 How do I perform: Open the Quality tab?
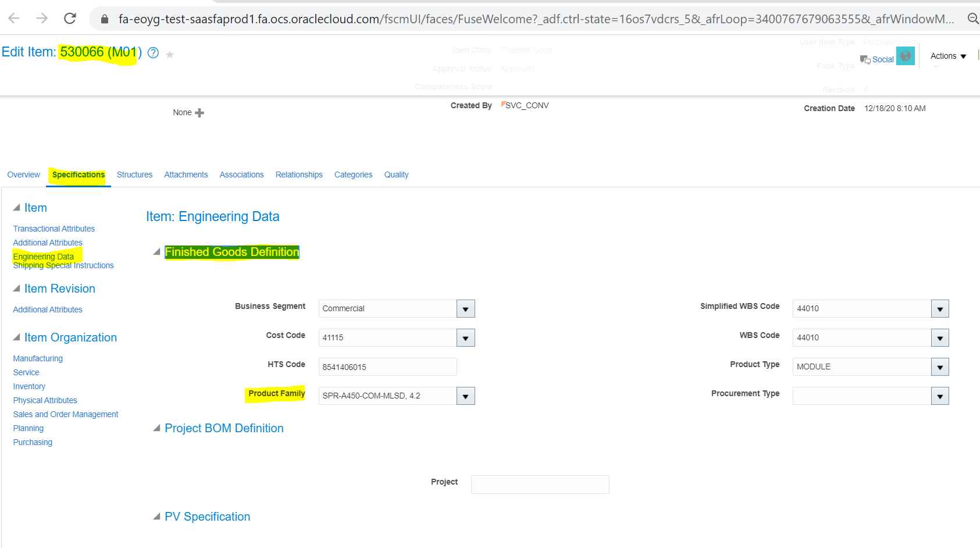[x=396, y=175]
